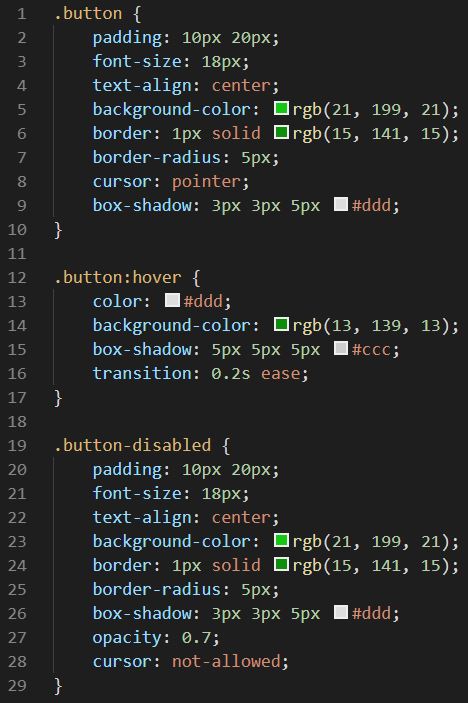Click 'box-shadow' on line 9
This screenshot has width=468, height=703.
[x=142, y=205]
